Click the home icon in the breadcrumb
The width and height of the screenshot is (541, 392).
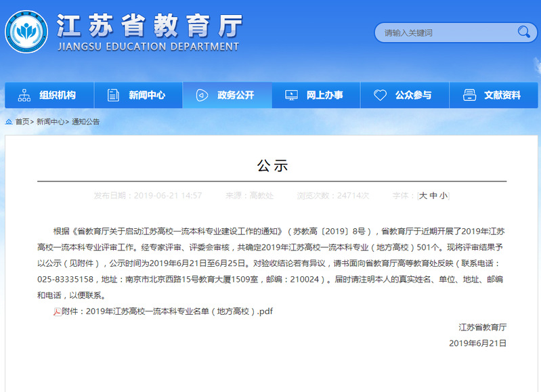[x=9, y=122]
